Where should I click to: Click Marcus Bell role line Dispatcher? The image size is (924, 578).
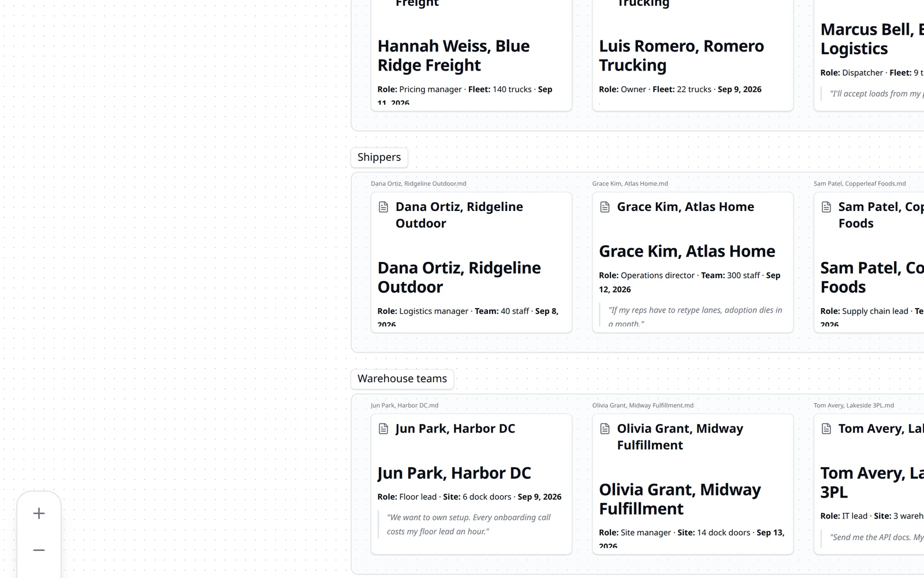pos(872,73)
